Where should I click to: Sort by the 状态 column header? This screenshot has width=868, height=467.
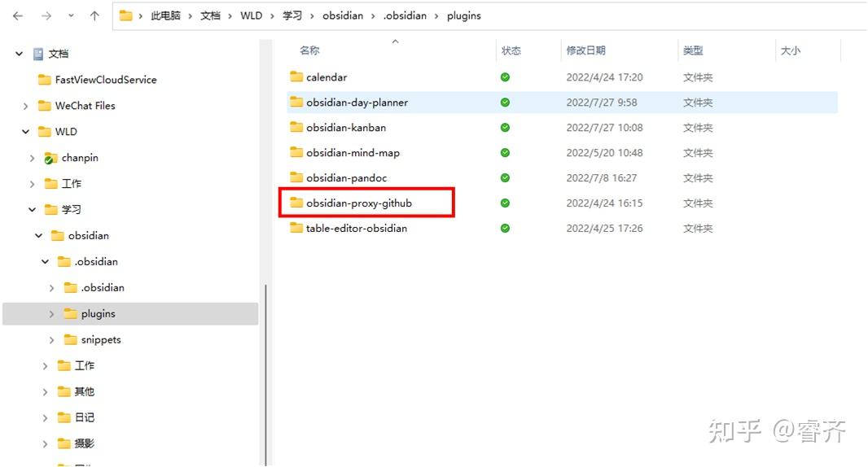(511, 50)
